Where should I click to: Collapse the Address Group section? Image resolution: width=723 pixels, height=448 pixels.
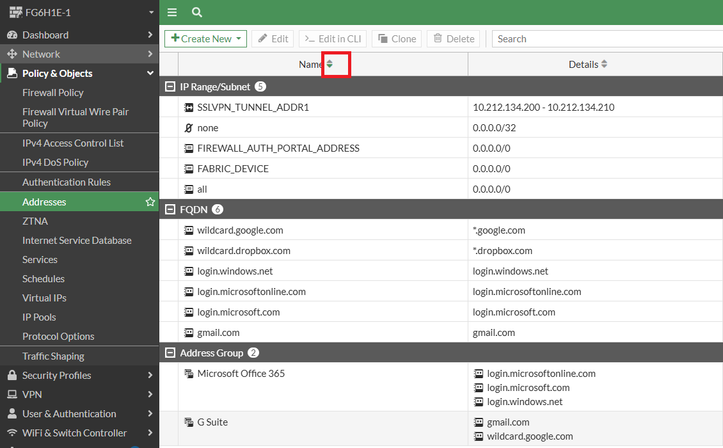click(170, 353)
